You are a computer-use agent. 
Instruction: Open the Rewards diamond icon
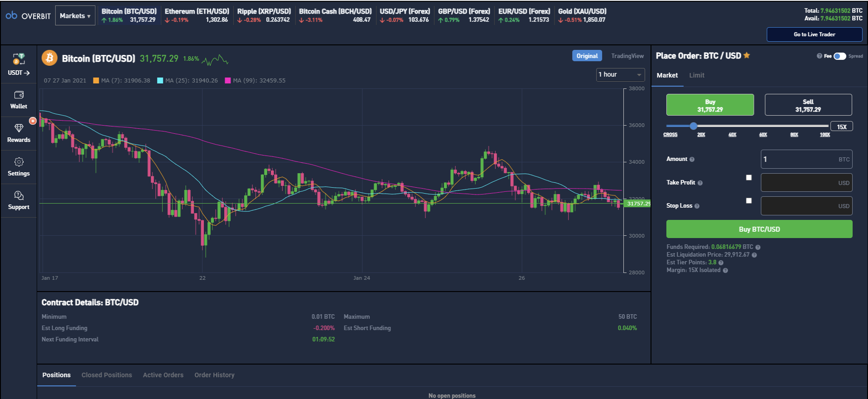pyautogui.click(x=19, y=128)
